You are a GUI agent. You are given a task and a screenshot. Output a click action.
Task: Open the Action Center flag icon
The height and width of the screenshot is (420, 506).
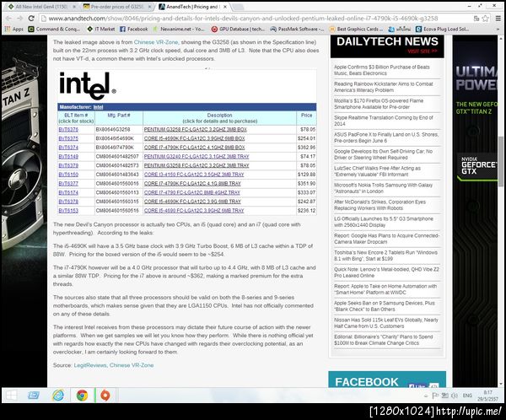coord(435,396)
